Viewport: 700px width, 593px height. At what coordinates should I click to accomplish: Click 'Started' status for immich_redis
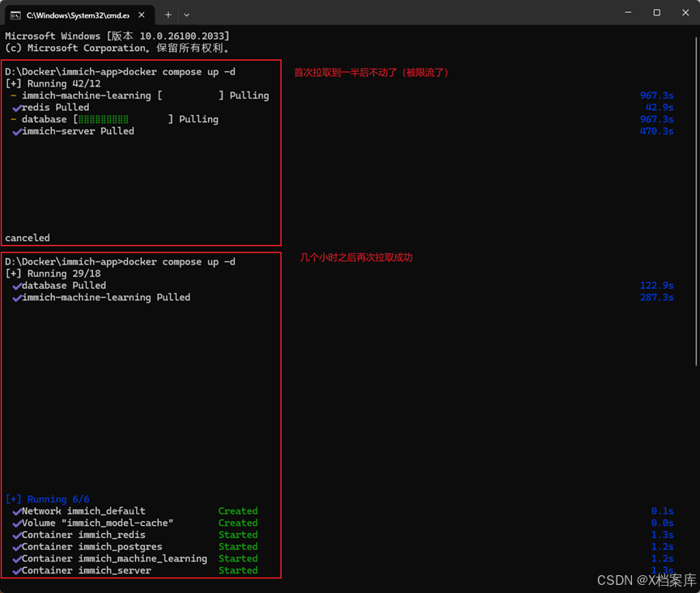[238, 535]
